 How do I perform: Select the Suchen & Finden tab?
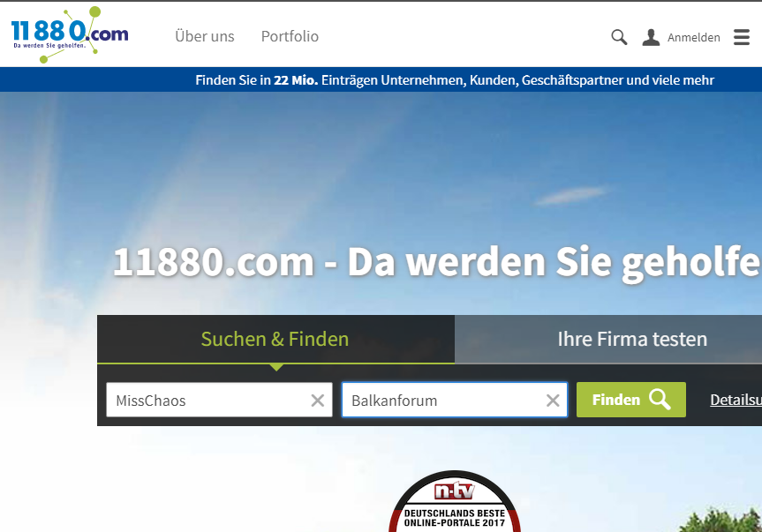275,339
